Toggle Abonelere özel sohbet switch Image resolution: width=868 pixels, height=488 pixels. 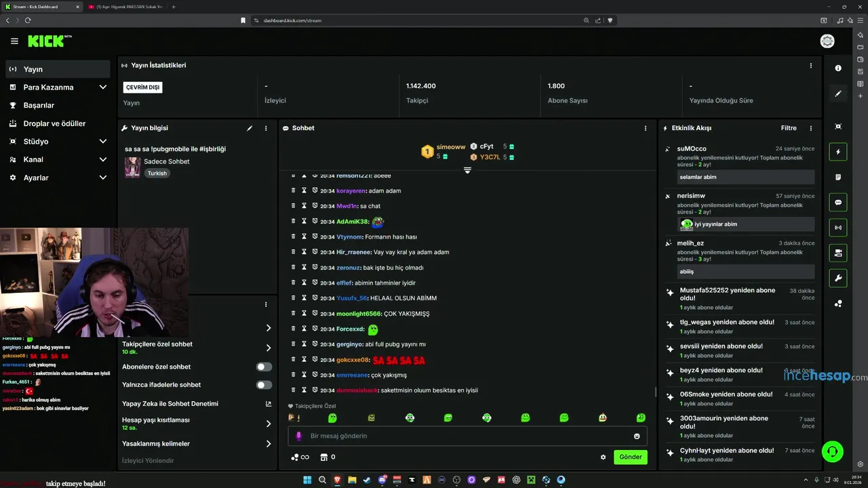(x=264, y=367)
